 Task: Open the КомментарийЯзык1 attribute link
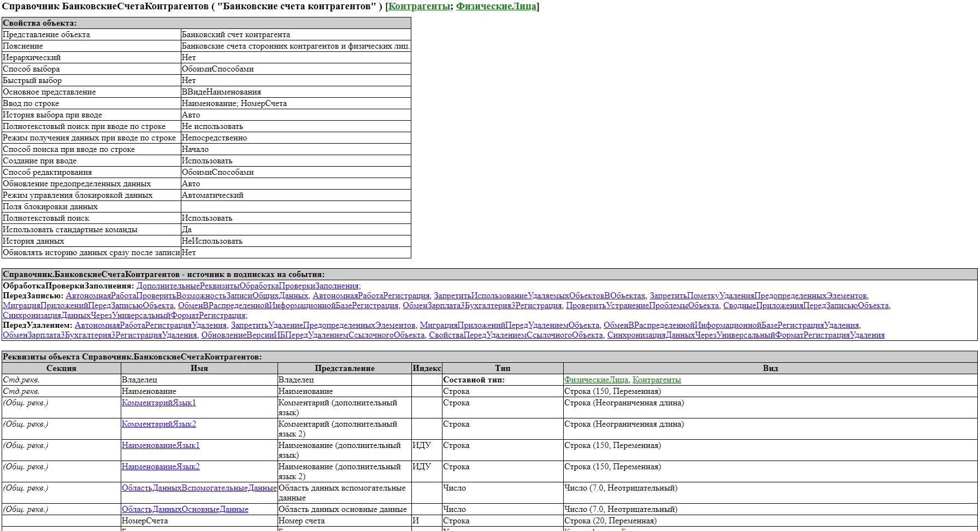pos(159,403)
